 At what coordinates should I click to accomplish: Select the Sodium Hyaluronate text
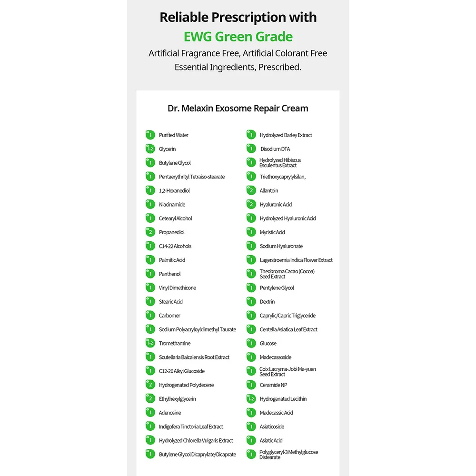(x=281, y=246)
